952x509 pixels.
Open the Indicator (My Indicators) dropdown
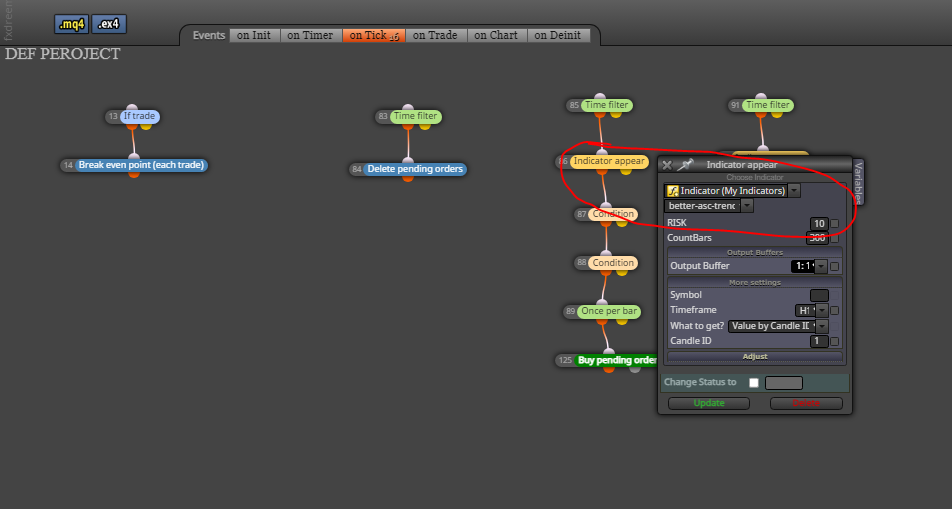click(x=794, y=191)
